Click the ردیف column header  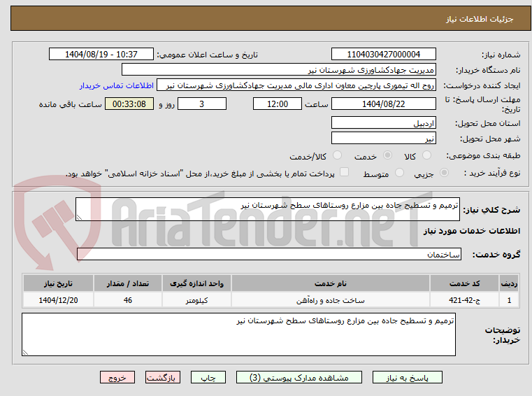click(x=509, y=283)
